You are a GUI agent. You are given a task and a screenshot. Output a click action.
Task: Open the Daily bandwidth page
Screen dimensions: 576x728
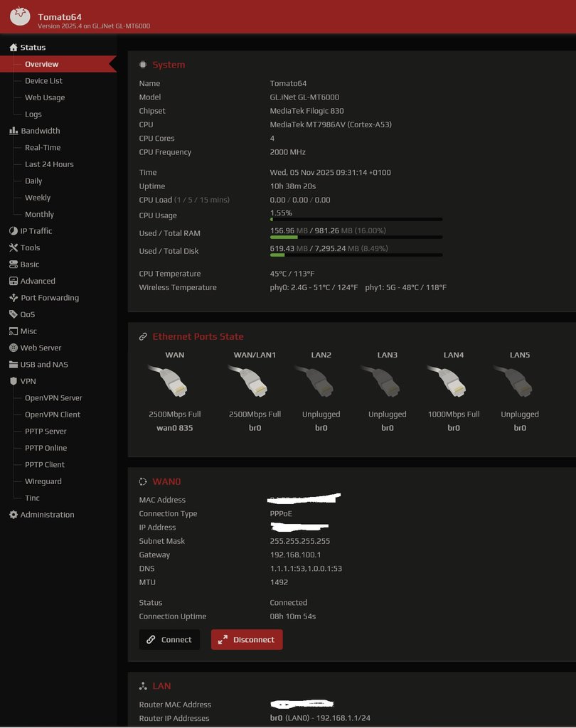(33, 181)
